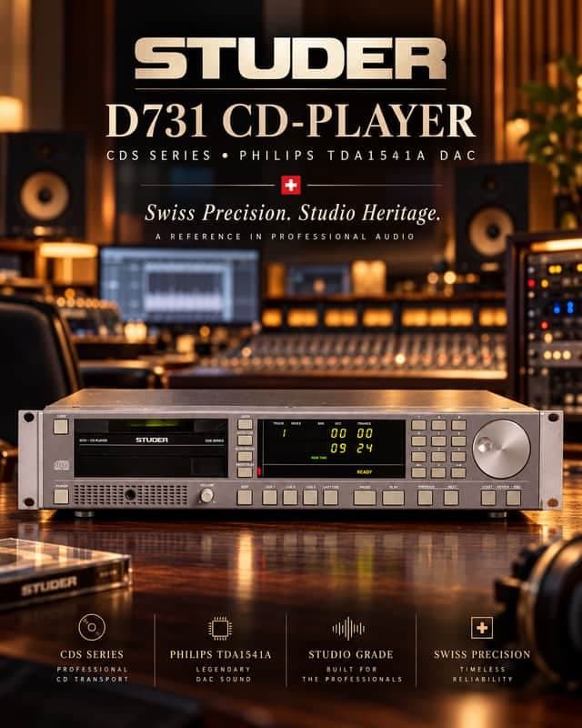
Task: Click the compact disc logo on the player
Action: pos(61,465)
